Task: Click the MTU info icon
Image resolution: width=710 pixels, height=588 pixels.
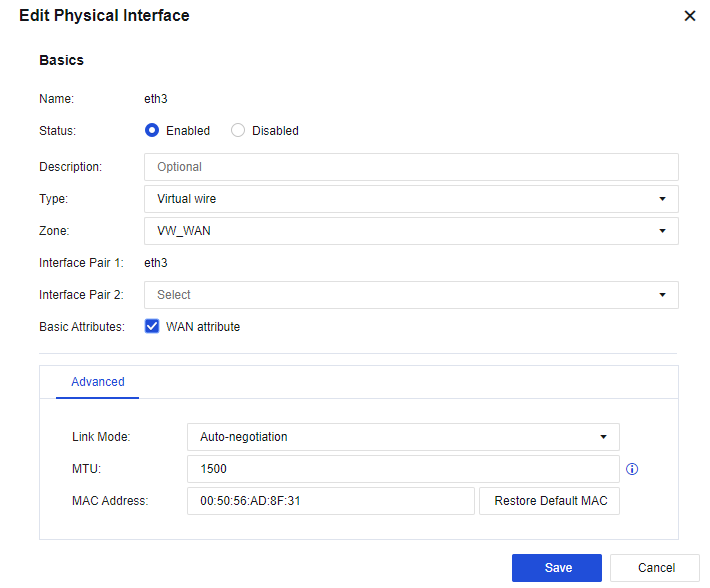Action: tap(632, 469)
